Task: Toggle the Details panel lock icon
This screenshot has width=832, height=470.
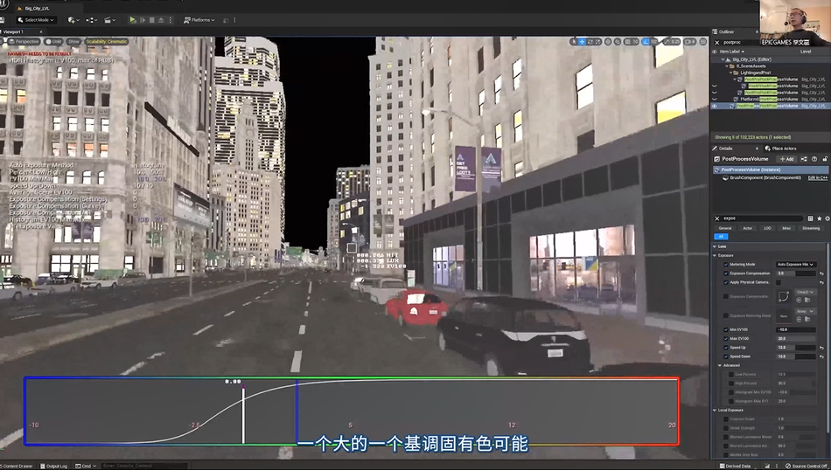Action: coord(825,159)
